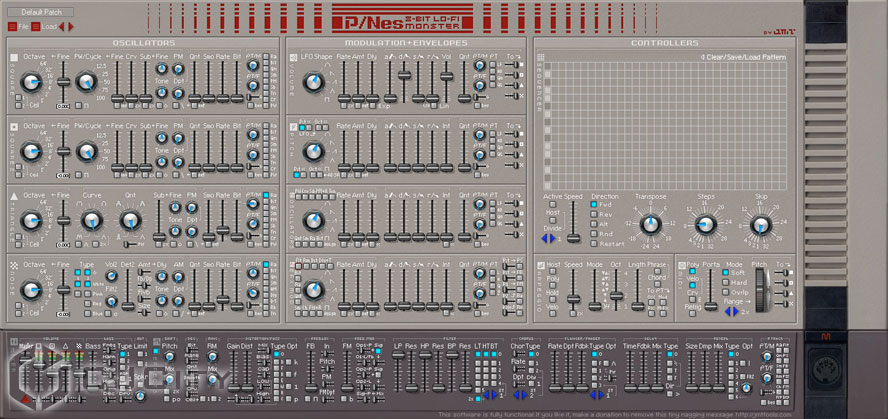The image size is (888, 419).
Task: Select Fwd sequencer direction
Action: tap(594, 205)
